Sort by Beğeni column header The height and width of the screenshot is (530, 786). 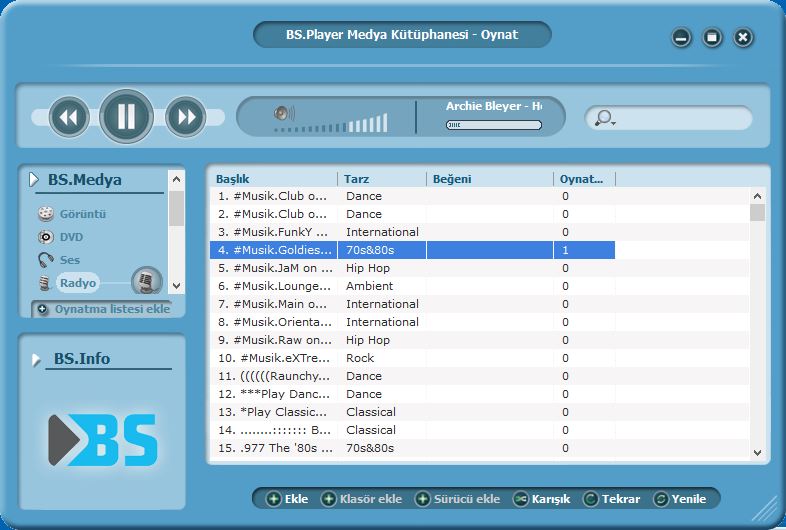[489, 179]
